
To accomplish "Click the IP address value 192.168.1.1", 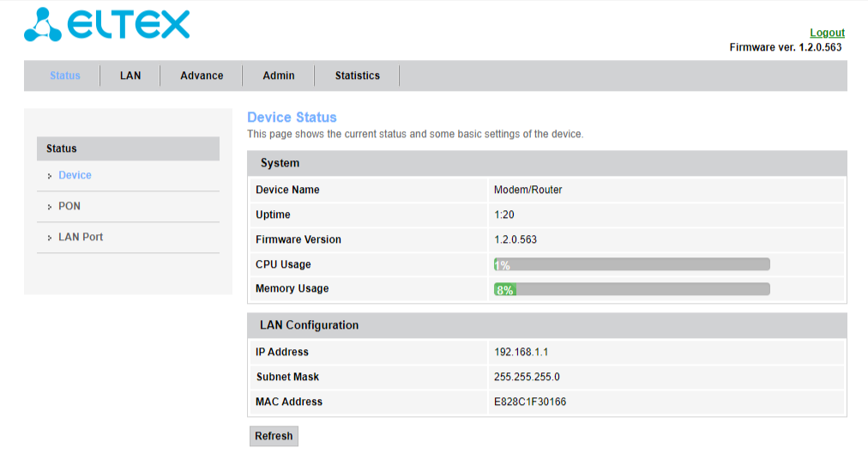I will (521, 352).
